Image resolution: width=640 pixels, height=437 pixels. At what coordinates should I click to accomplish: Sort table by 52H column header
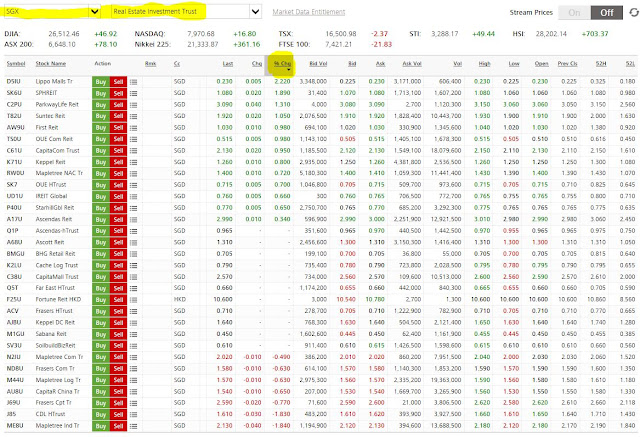click(x=601, y=64)
